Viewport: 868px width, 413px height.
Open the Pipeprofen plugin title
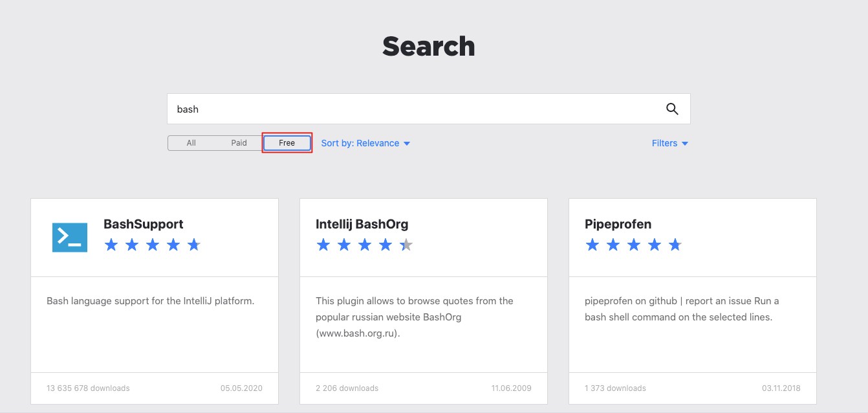pyautogui.click(x=618, y=224)
